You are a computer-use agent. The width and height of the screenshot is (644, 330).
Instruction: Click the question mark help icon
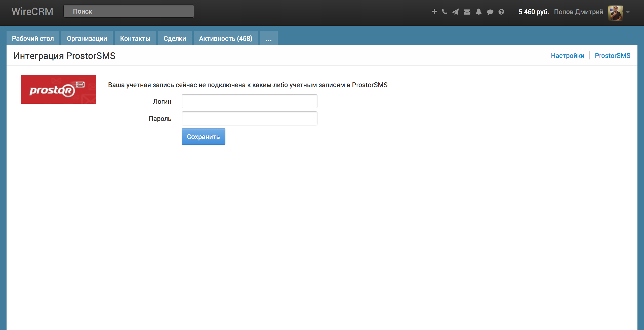[x=501, y=12]
